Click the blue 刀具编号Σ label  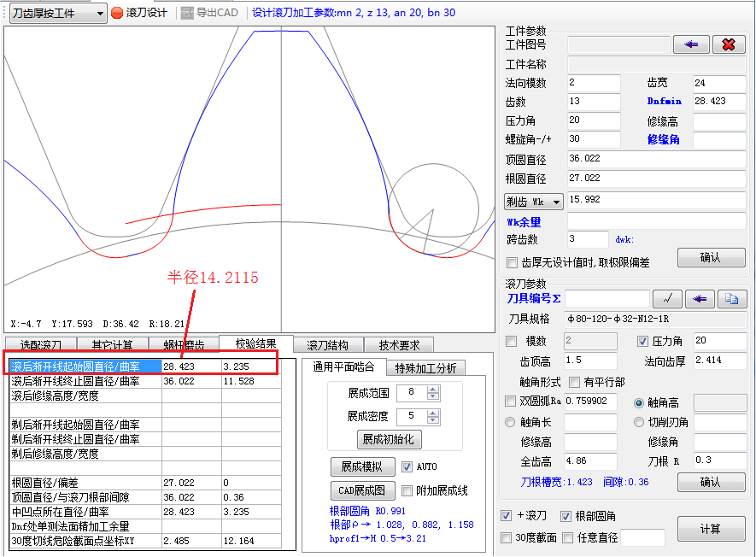pos(534,298)
